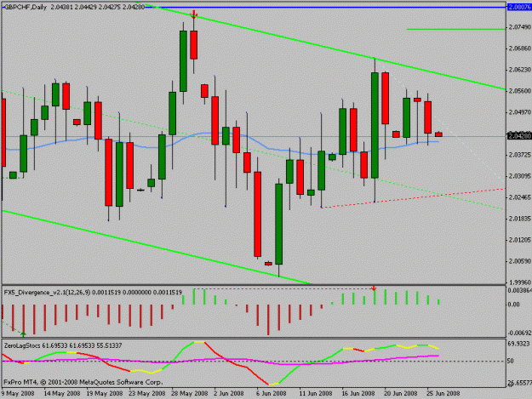Image resolution: width=532 pixels, height=399 pixels.
Task: Click the 11 Jun 2008 date label
Action: [x=316, y=393]
